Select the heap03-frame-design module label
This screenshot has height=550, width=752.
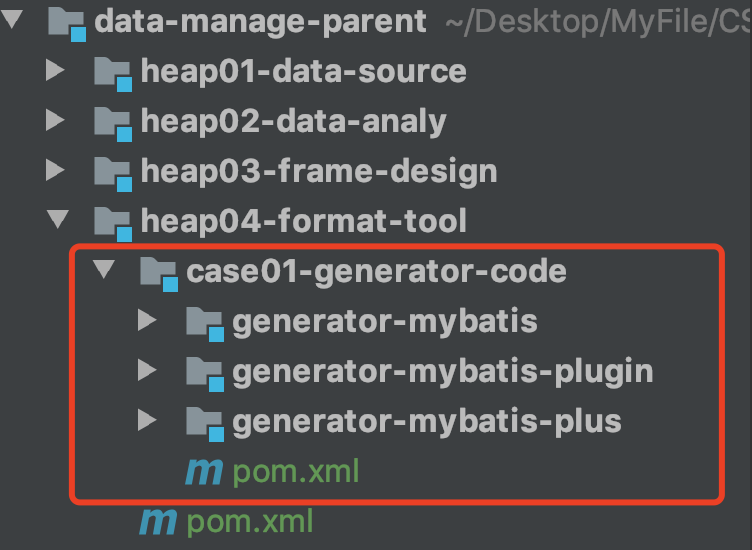319,171
